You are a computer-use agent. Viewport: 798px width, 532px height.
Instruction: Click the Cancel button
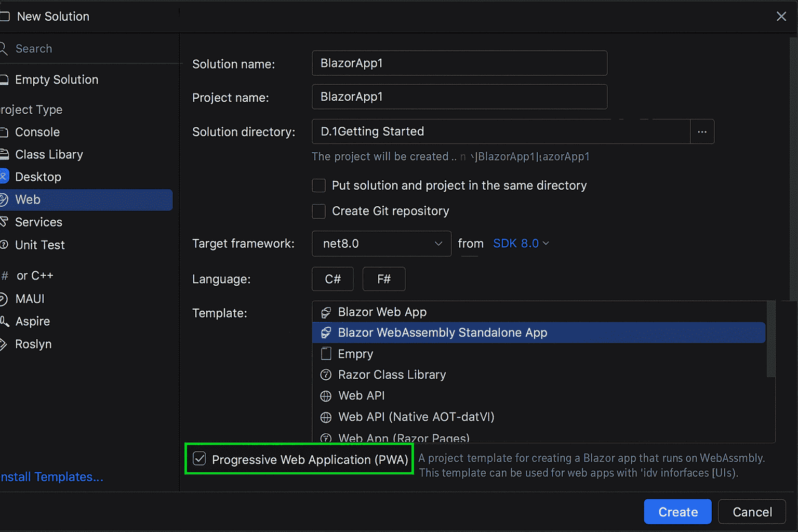point(752,512)
